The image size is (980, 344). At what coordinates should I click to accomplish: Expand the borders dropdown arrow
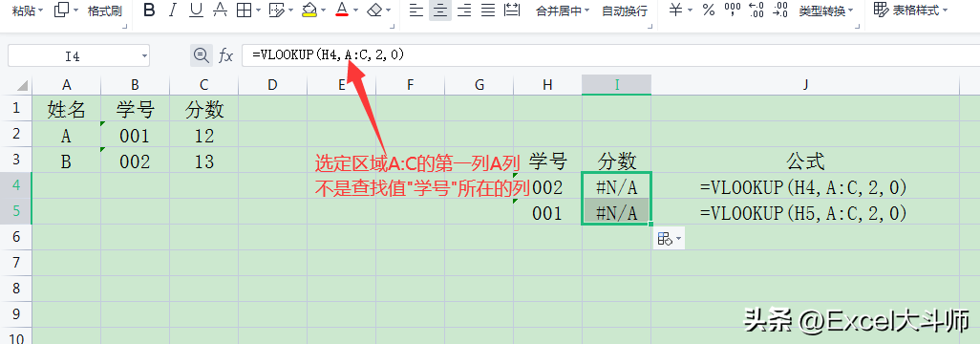258,11
